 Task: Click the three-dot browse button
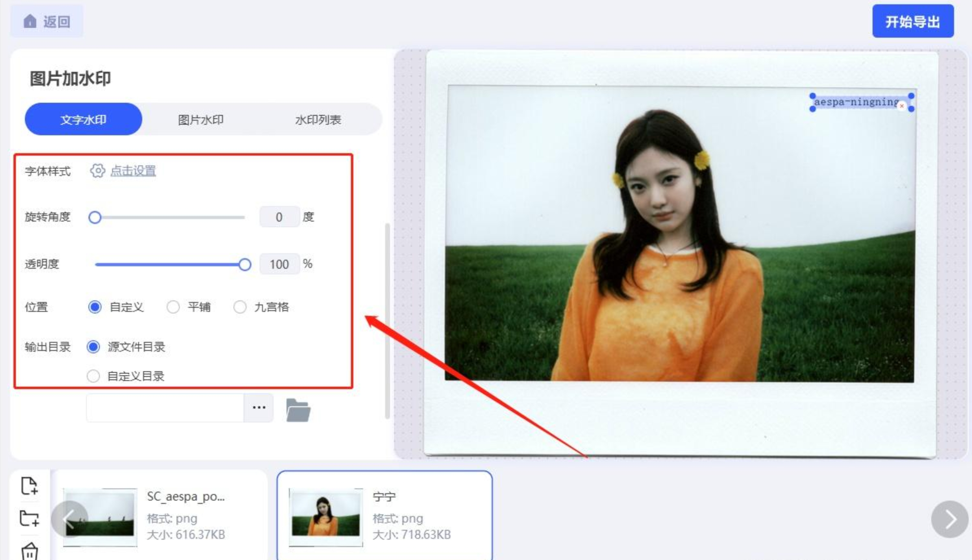click(259, 408)
